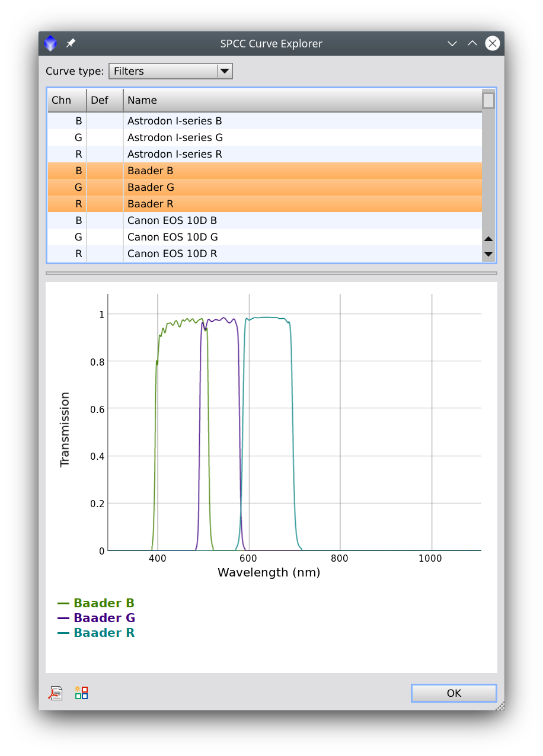This screenshot has width=543, height=756.
Task: Click the OK button
Action: 454,693
